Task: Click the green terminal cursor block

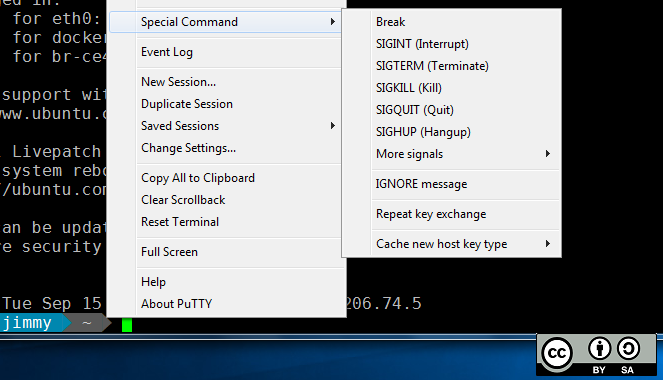Action: 127,325
